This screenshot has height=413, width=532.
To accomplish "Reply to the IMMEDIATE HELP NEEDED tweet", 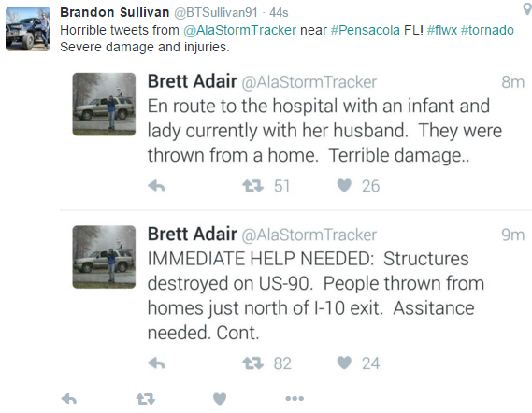I will 156,363.
